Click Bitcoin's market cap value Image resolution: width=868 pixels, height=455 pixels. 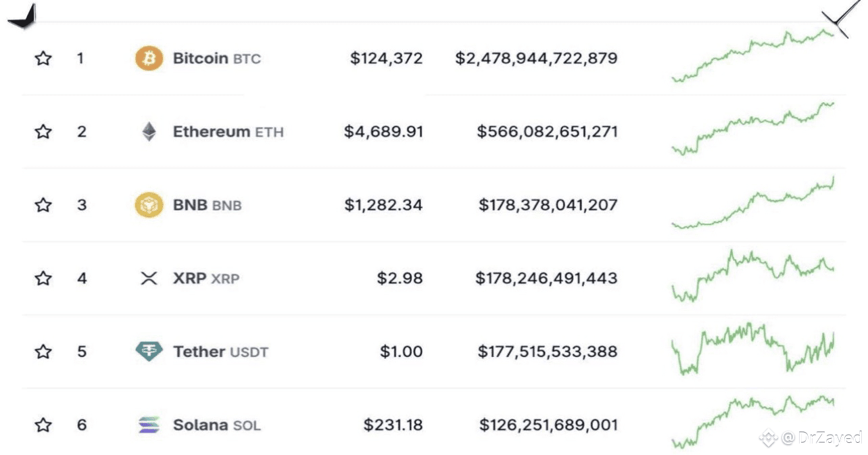coord(536,59)
